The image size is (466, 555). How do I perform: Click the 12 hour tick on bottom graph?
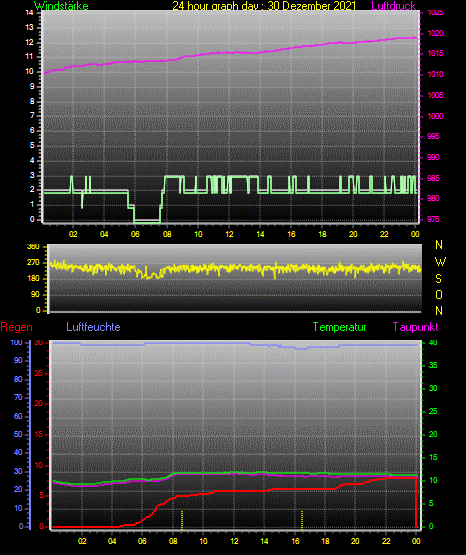(234, 541)
